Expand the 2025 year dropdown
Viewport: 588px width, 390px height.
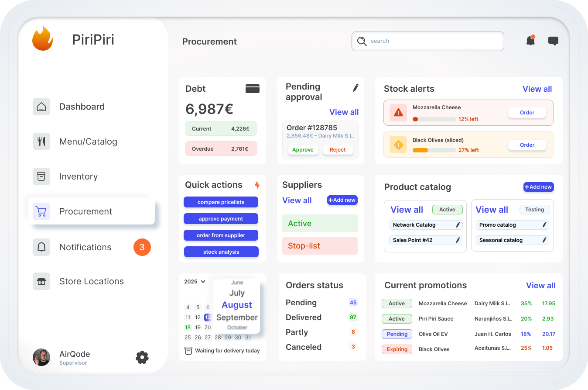tap(195, 282)
